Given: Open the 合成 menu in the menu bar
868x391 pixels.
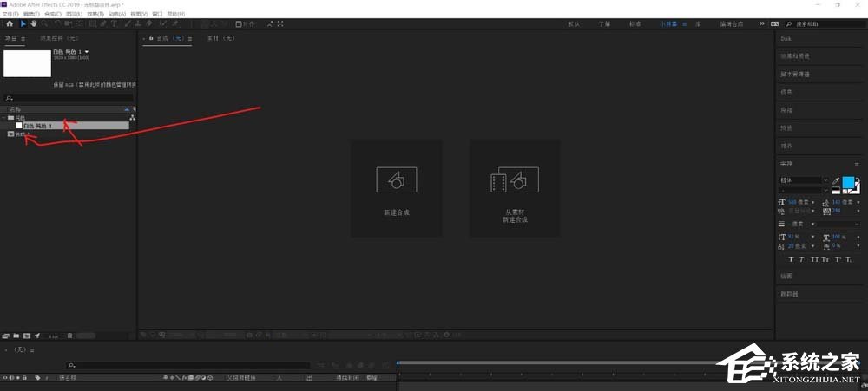Looking at the screenshot, I should tap(53, 14).
